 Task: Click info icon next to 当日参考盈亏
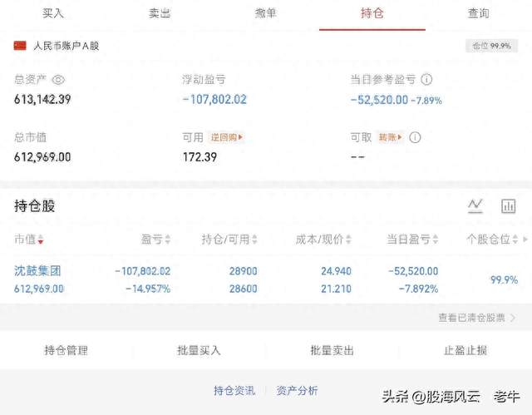426,79
